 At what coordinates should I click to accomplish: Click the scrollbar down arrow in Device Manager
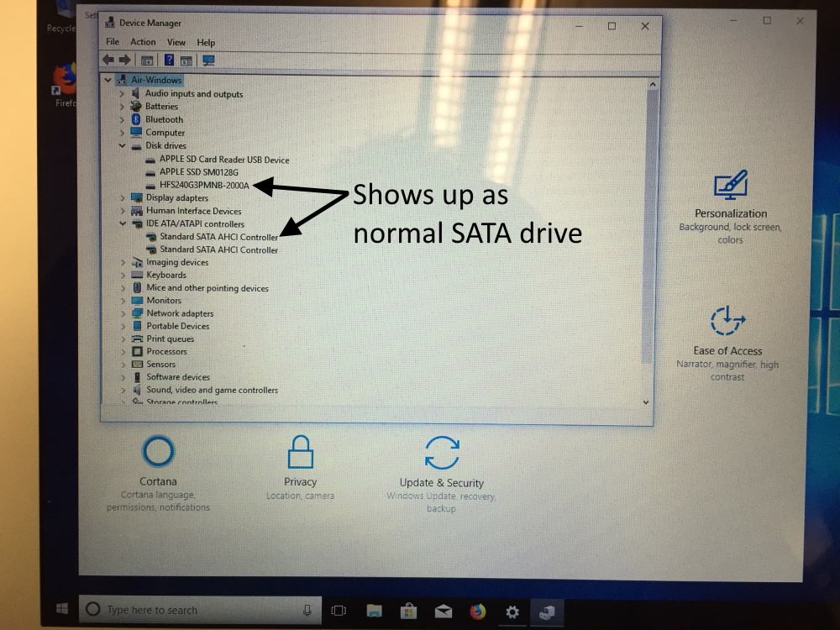pyautogui.click(x=646, y=402)
